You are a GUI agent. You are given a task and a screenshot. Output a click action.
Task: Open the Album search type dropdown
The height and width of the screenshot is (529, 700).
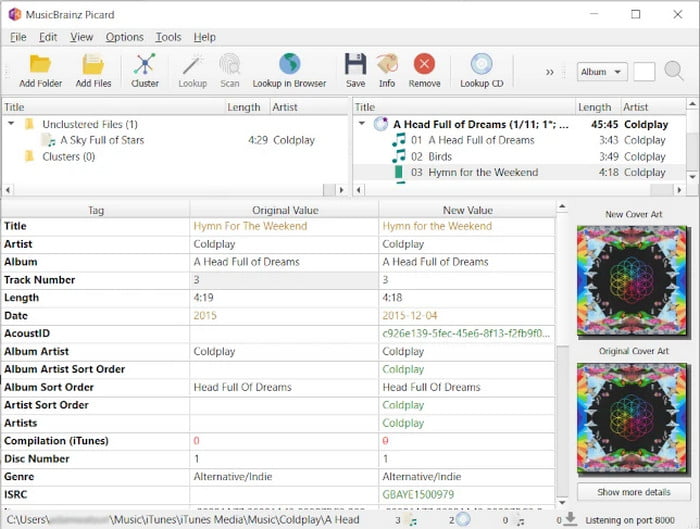(602, 72)
